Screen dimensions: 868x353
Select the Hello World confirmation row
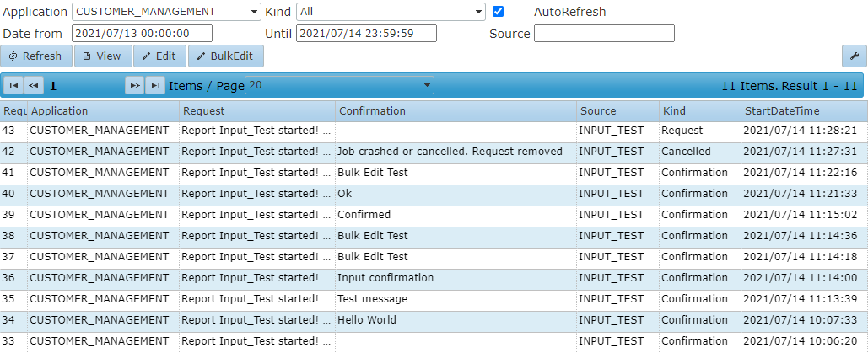[x=434, y=320]
